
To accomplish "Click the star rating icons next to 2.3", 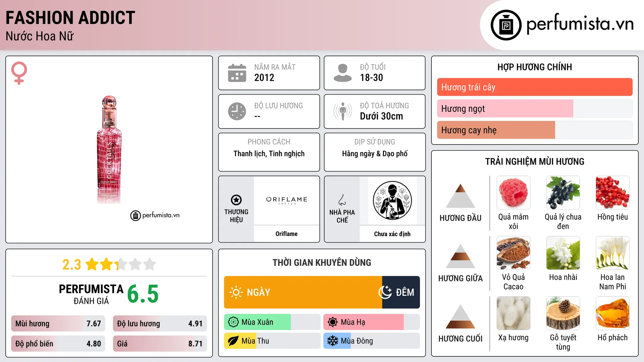I will [x=120, y=264].
